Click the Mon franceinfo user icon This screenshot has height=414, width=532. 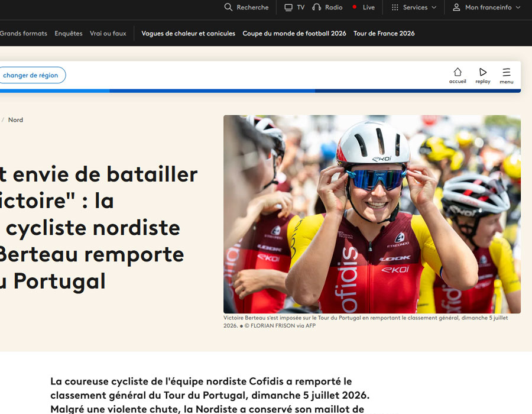456,7
